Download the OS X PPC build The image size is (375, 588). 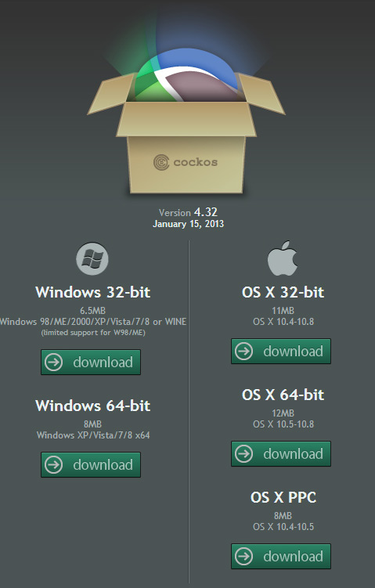(x=281, y=556)
